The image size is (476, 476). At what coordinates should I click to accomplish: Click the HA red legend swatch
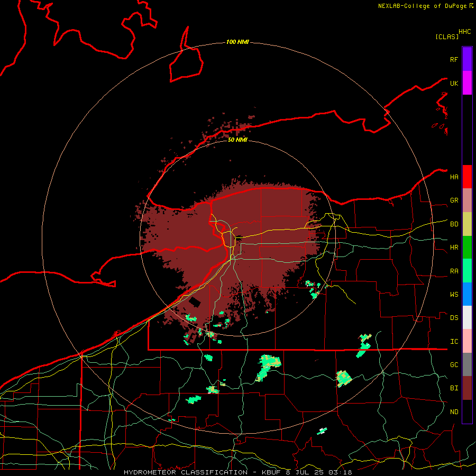pos(467,177)
